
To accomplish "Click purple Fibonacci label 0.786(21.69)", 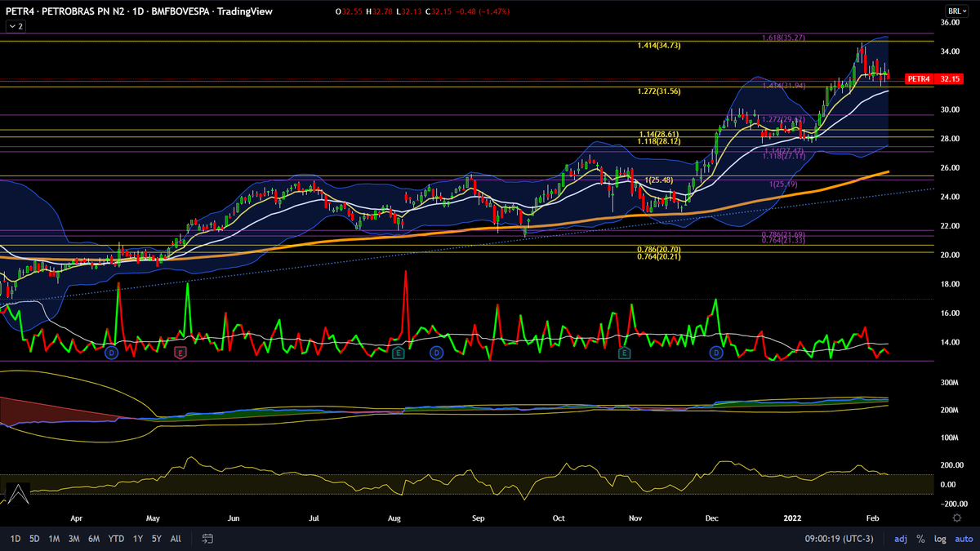I will (x=784, y=234).
